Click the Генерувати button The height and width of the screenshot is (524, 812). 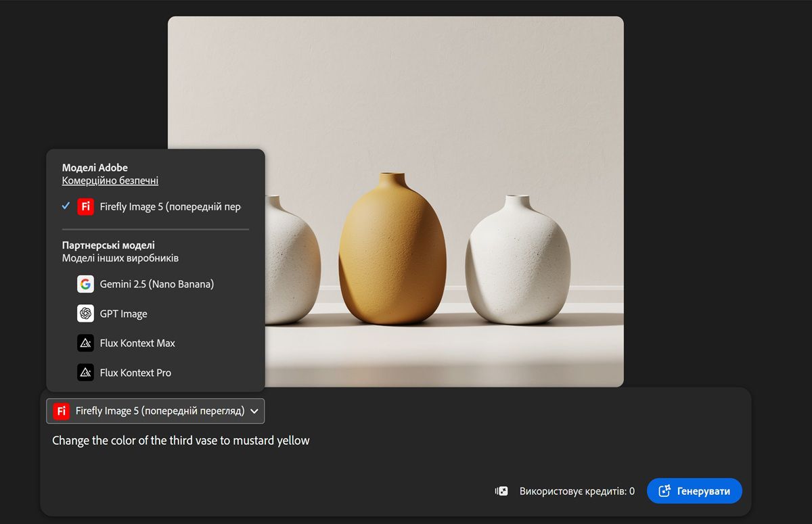click(694, 491)
